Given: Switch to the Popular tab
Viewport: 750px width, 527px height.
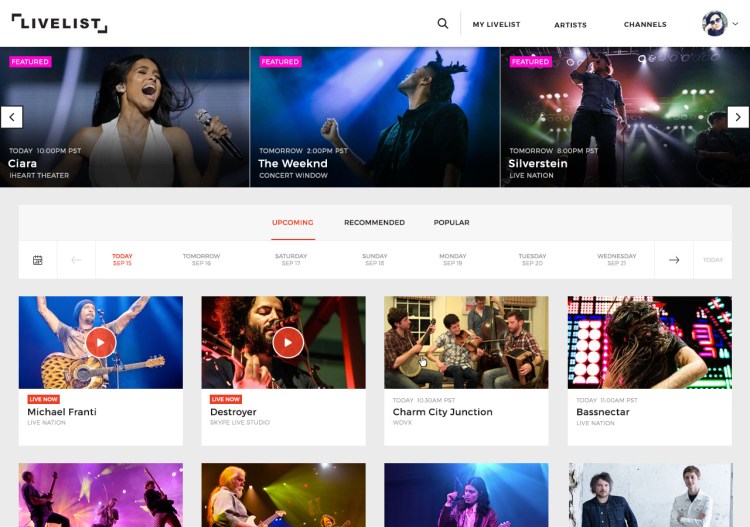Looking at the screenshot, I should click(x=452, y=222).
